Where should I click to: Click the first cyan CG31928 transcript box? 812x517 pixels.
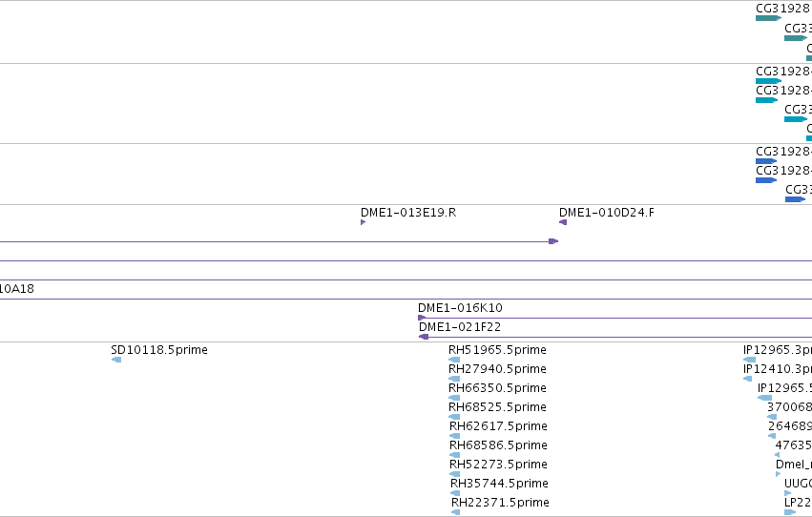click(x=768, y=81)
